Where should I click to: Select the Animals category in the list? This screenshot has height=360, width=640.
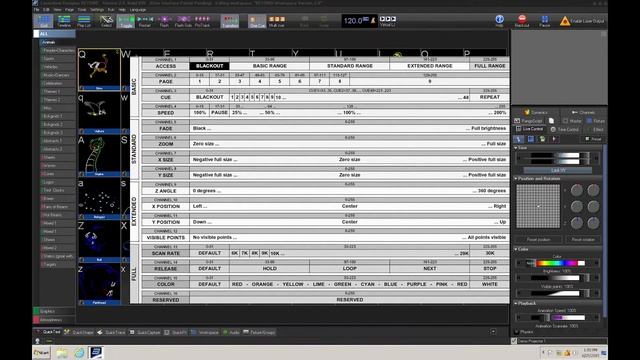(x=58, y=42)
